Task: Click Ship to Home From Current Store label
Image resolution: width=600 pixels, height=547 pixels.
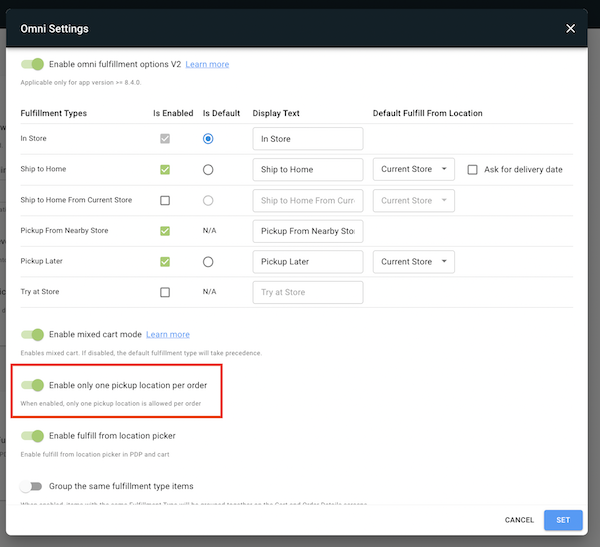Action: click(x=76, y=200)
